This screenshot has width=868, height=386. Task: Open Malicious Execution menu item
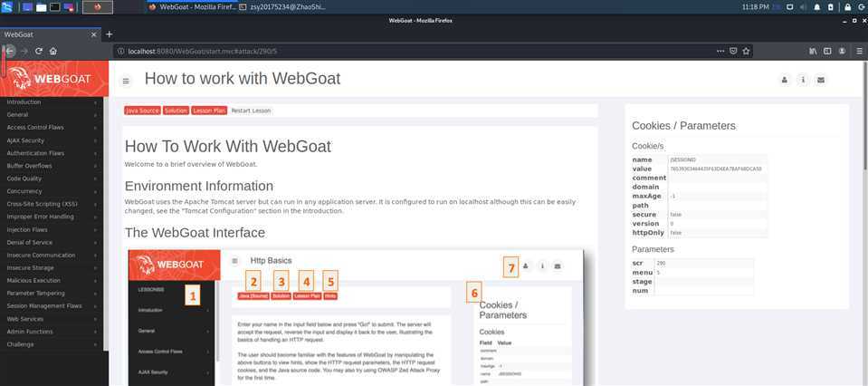pyautogui.click(x=52, y=280)
